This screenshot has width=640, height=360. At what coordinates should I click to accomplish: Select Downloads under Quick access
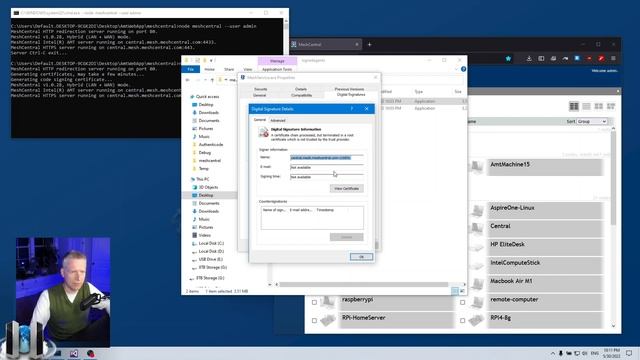pos(209,113)
